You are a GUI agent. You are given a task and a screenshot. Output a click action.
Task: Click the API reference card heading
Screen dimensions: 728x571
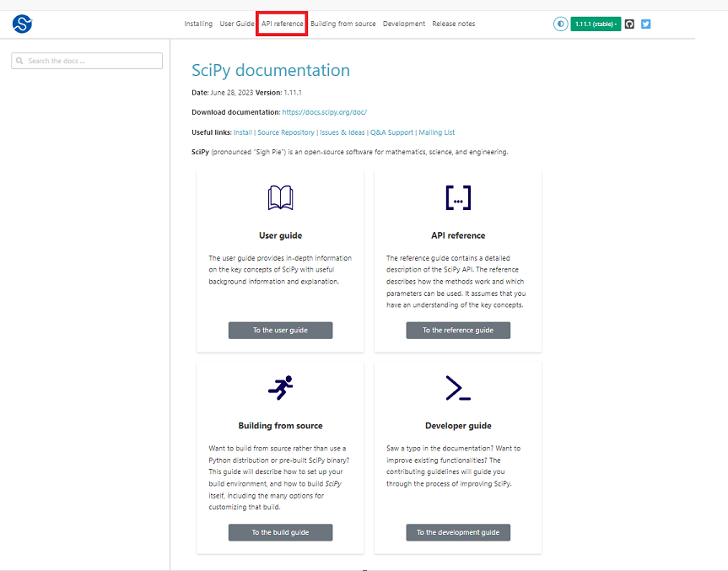pos(458,235)
